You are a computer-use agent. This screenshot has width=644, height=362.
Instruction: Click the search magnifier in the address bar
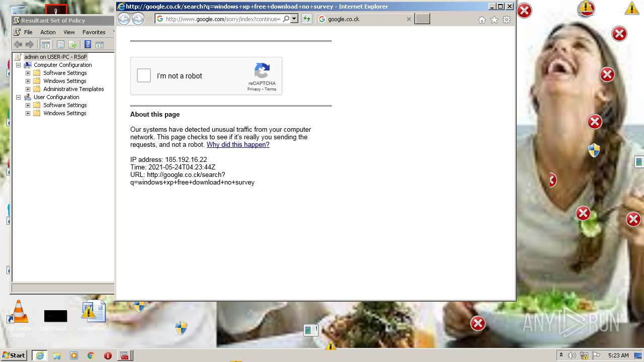[286, 19]
